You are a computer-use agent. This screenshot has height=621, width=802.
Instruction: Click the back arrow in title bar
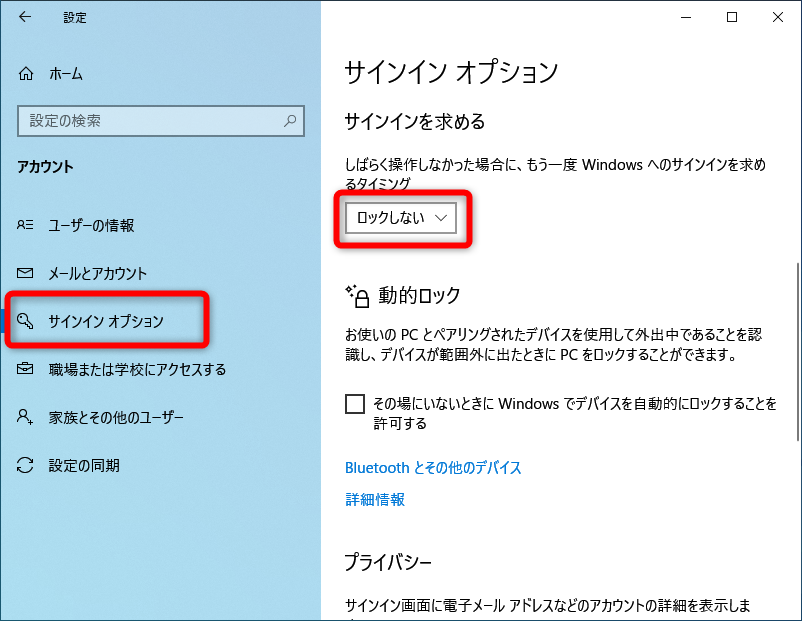(25, 17)
